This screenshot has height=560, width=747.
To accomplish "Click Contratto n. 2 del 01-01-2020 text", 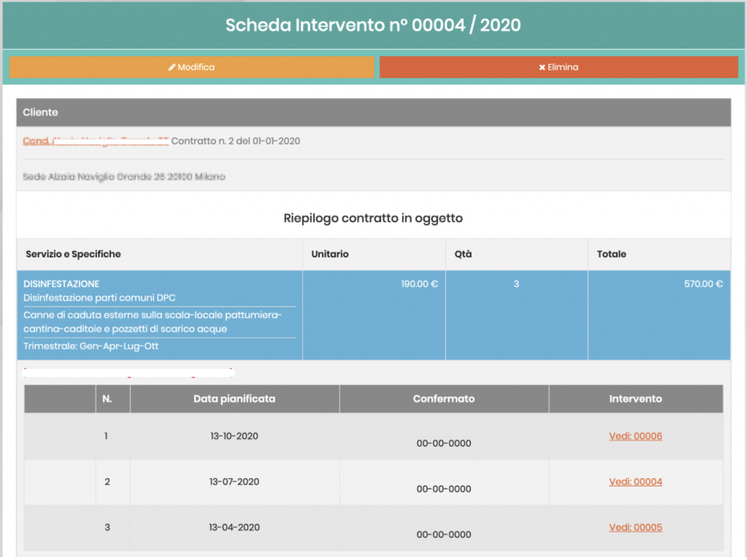I will pos(236,141).
